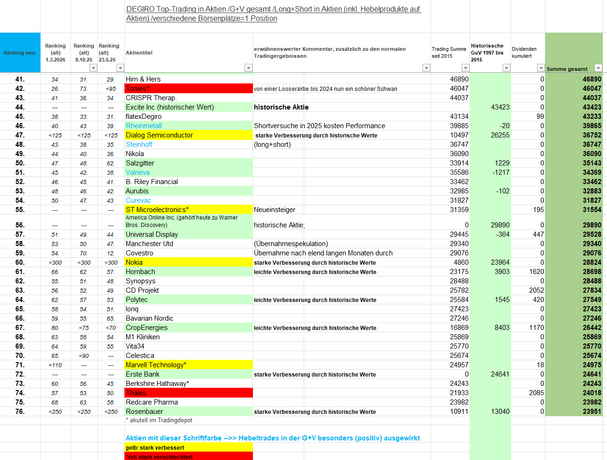The height and width of the screenshot is (460, 607).
Task: Select the 'Ranking (alt) 1.3.2026' header cell
Action: 55,53
